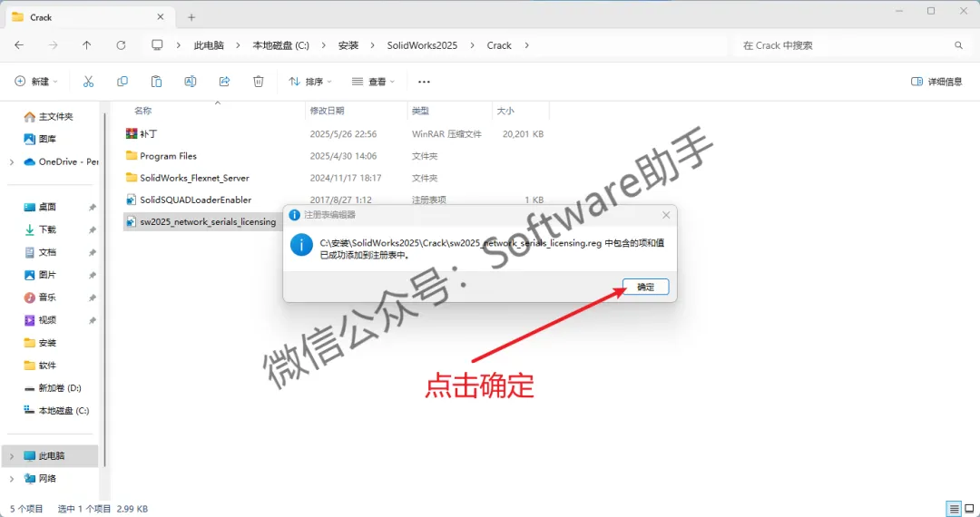The height and width of the screenshot is (517, 980).
Task: Open OneDrive - Per in the sidebar
Action: (x=60, y=161)
